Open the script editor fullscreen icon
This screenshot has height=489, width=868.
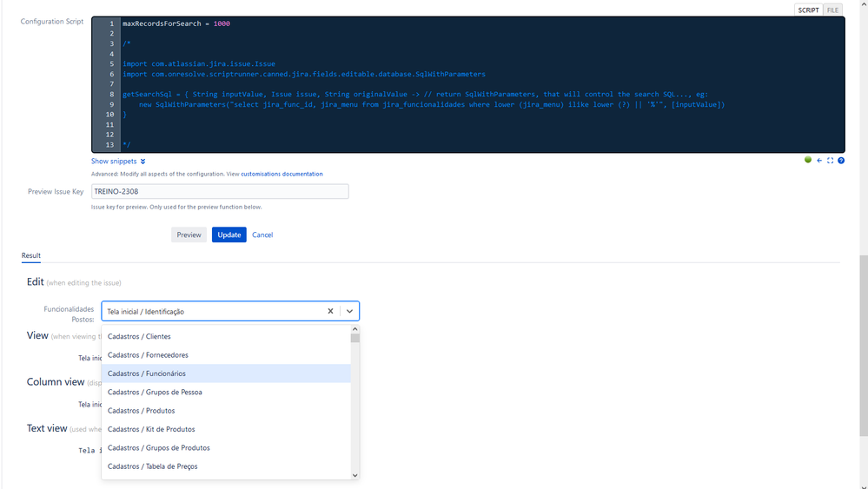[830, 161]
